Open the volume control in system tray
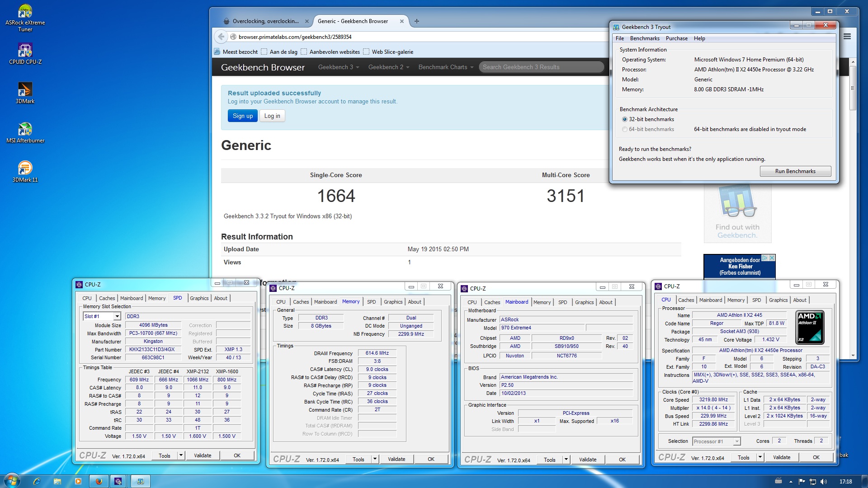Screen dimensions: 868x488 coord(824,482)
